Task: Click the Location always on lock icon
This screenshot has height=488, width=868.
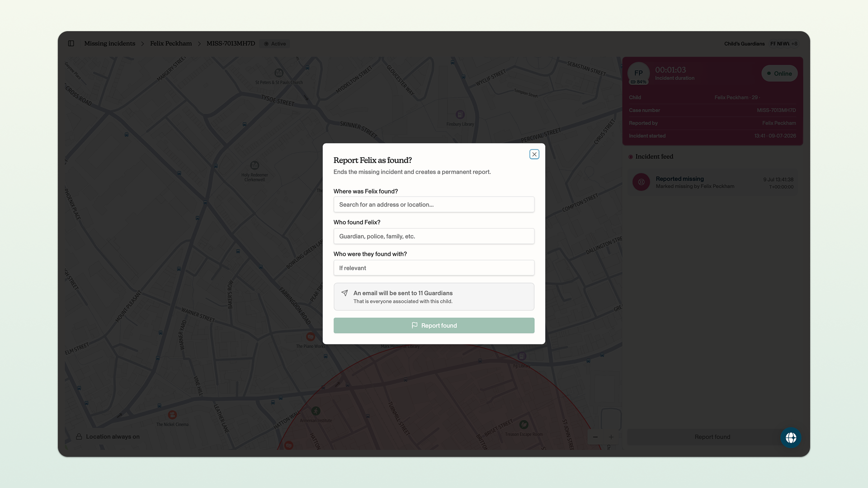Action: click(x=79, y=436)
